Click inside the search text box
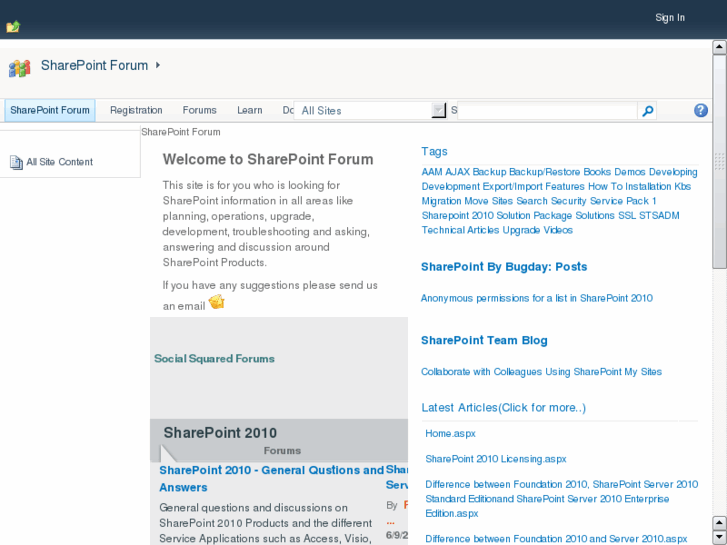The width and height of the screenshot is (727, 545). click(x=547, y=111)
